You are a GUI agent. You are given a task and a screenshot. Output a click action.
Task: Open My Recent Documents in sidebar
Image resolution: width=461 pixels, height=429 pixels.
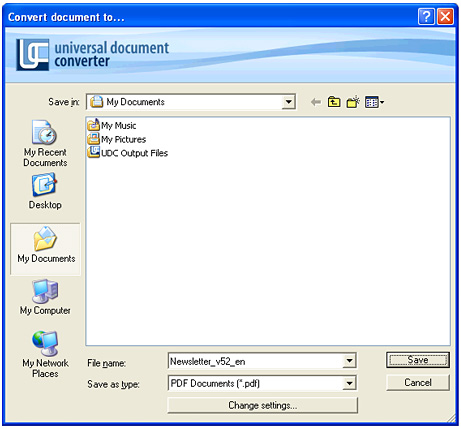(x=45, y=143)
